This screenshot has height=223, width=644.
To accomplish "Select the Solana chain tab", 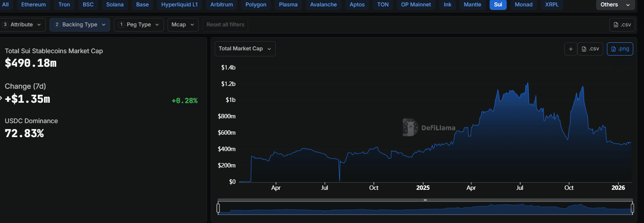I will coord(115,5).
